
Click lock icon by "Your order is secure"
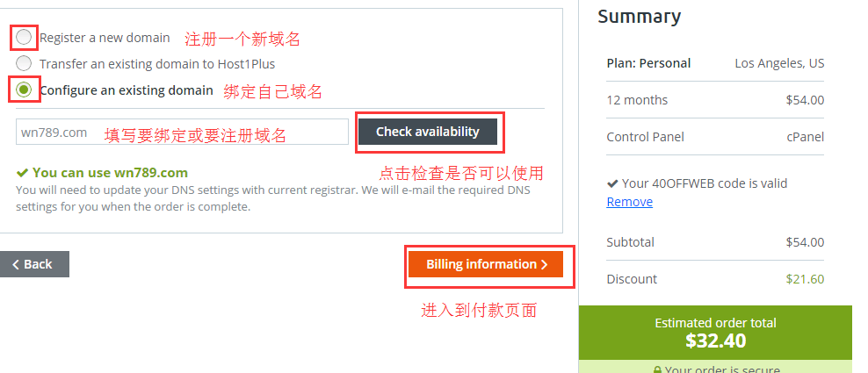656,369
